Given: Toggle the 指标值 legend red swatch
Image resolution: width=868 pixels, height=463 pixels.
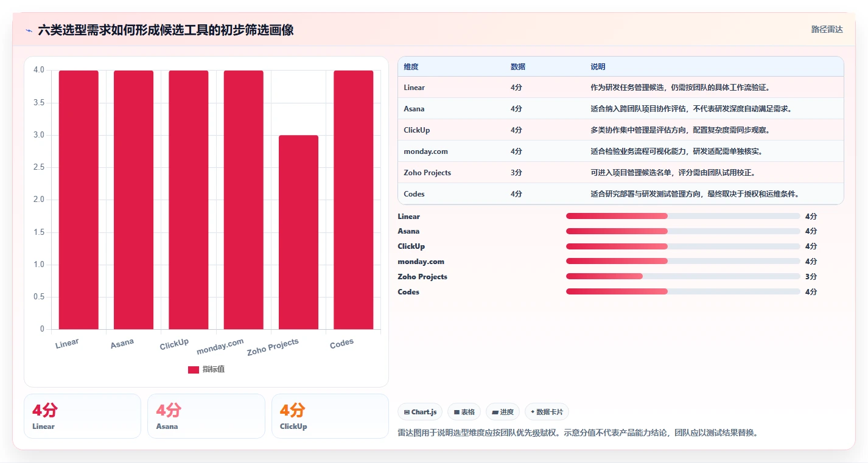Looking at the screenshot, I should [x=194, y=369].
